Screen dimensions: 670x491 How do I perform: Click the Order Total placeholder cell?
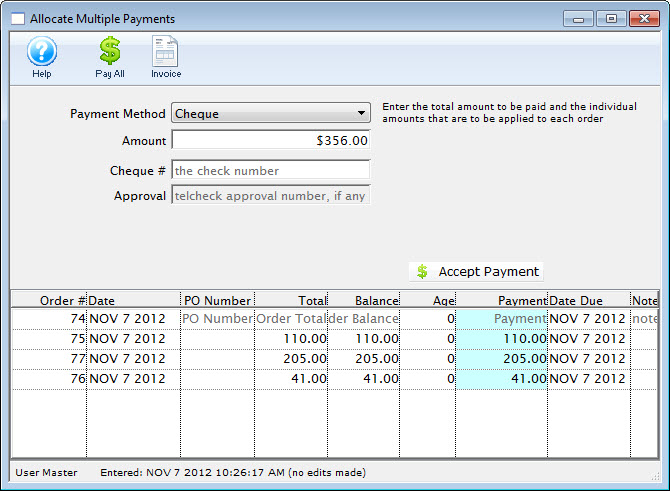291,319
